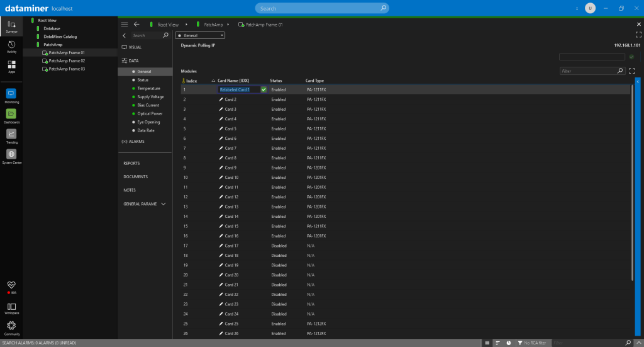
Task: Expand the blue side panel arrow
Action: pyautogui.click(x=639, y=81)
